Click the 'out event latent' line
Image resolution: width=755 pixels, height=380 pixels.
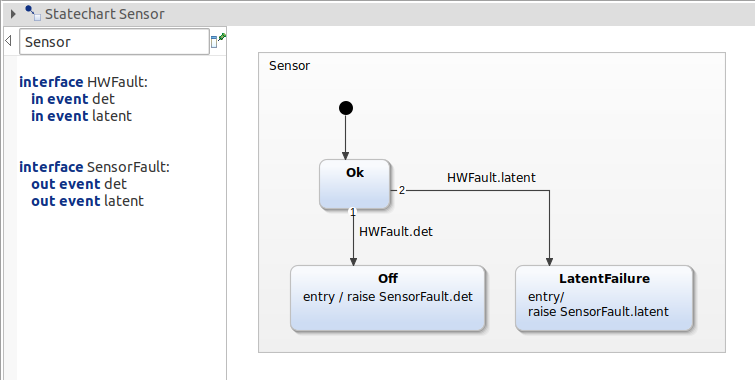tap(88, 201)
